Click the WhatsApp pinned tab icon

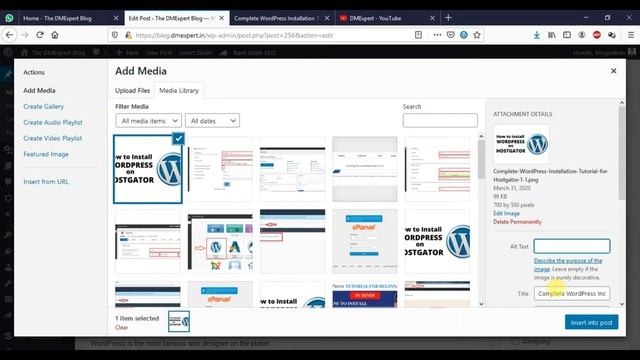pyautogui.click(x=9, y=18)
